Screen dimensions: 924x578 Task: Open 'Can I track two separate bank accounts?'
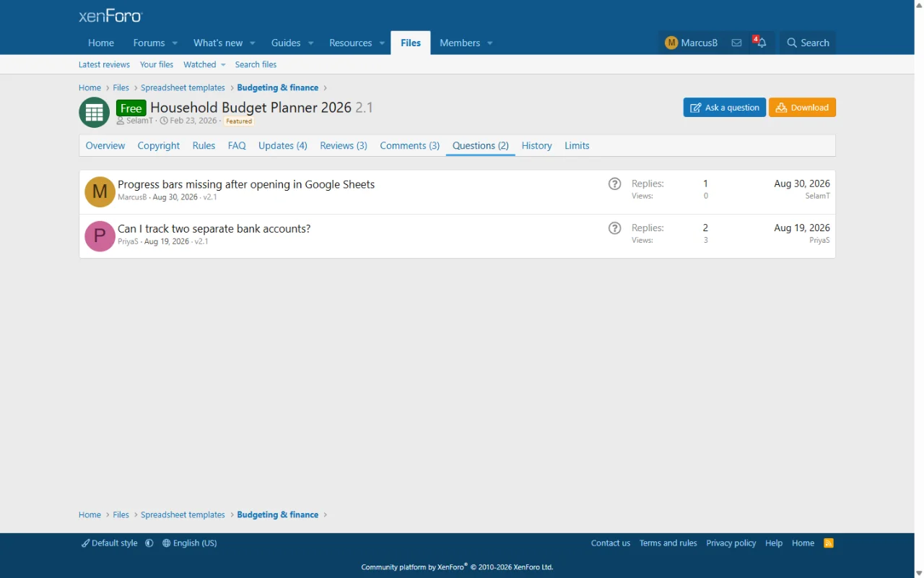pyautogui.click(x=214, y=229)
